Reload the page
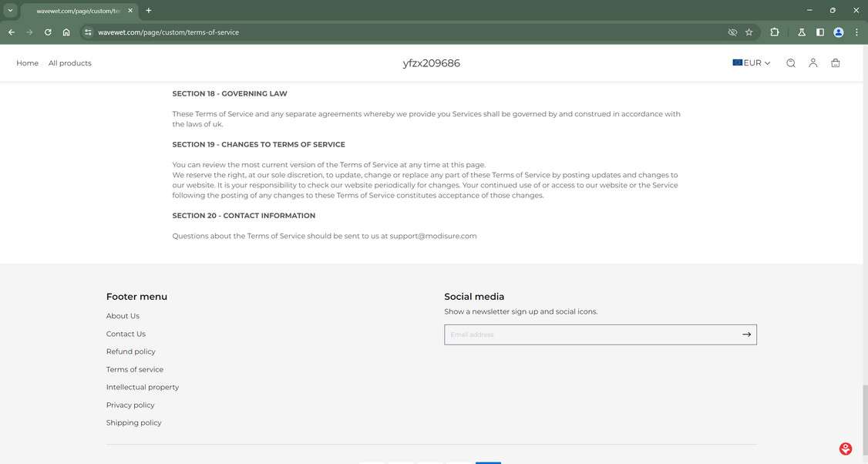This screenshot has height=464, width=868. point(47,32)
